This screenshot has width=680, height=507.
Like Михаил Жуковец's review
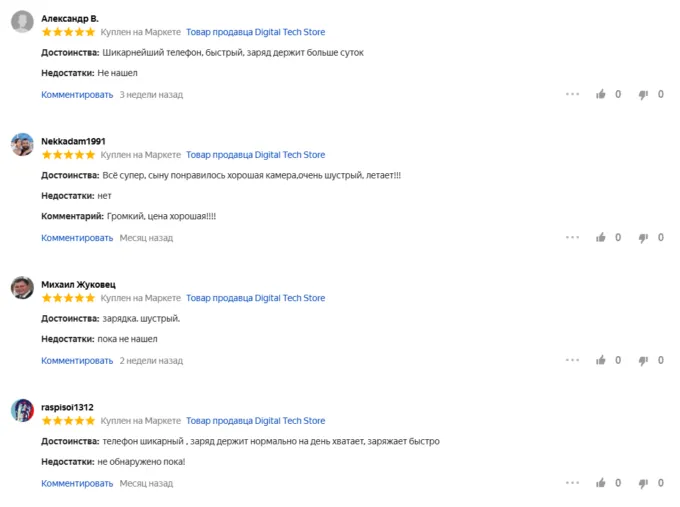(601, 360)
